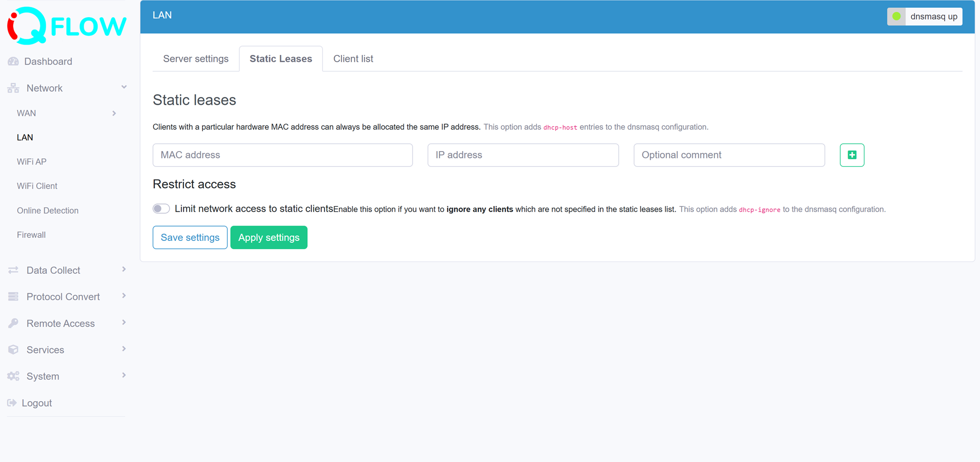Click the Data Collect transfer icon
980x462 pixels.
pyautogui.click(x=13, y=270)
